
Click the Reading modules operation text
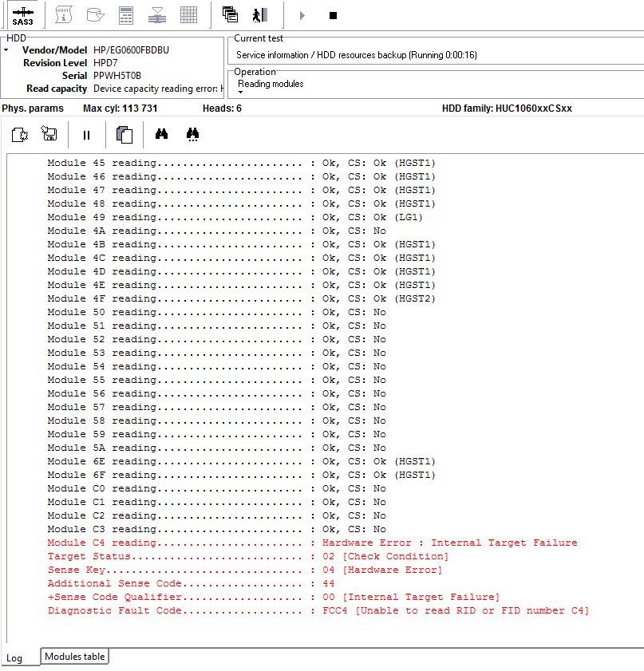(x=271, y=84)
